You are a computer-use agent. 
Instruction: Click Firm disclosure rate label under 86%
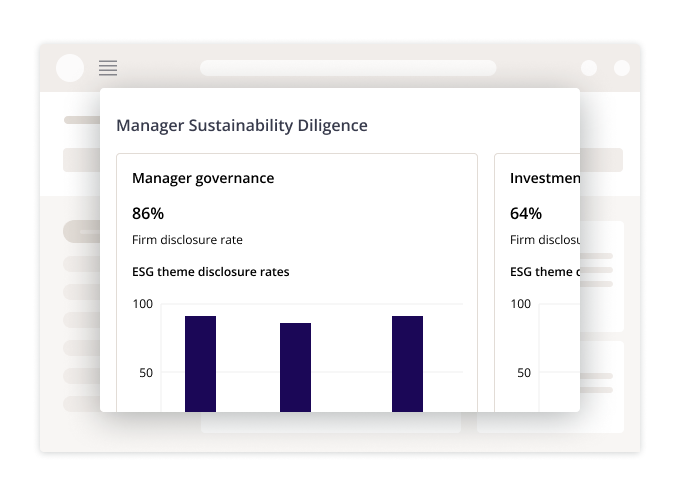tap(187, 240)
